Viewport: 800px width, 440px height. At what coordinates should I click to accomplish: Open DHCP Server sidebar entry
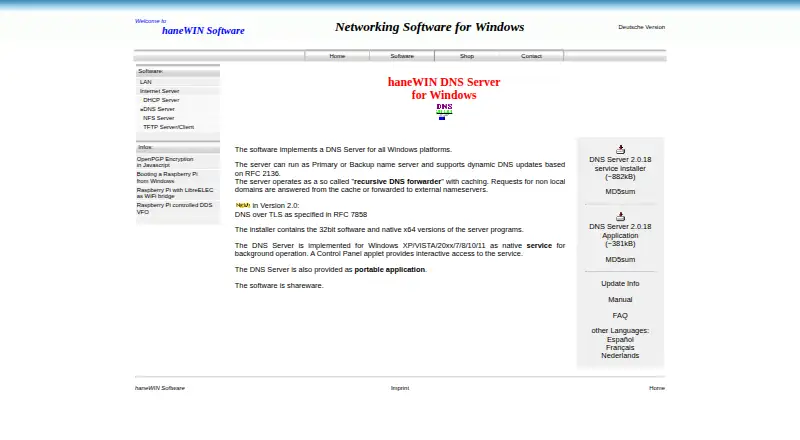161,100
